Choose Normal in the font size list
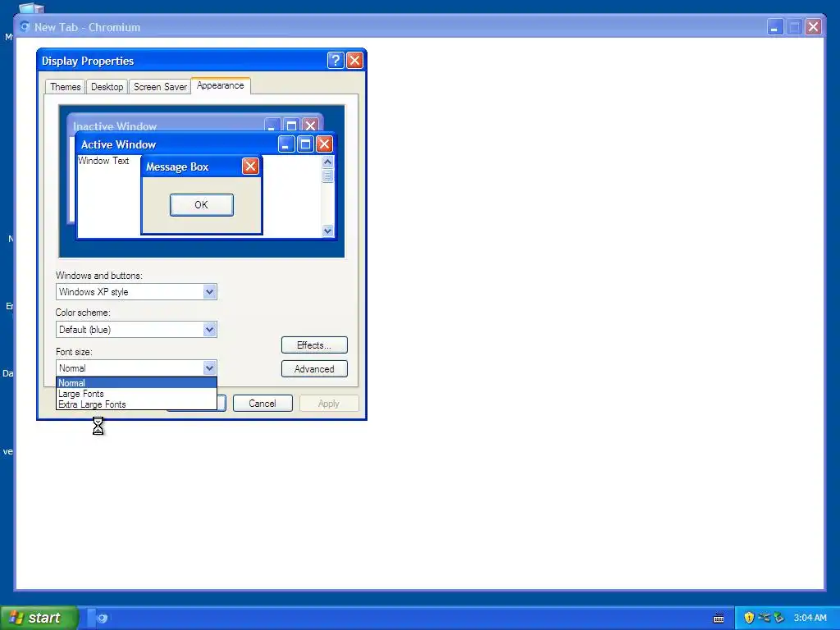This screenshot has width=840, height=630. click(136, 382)
